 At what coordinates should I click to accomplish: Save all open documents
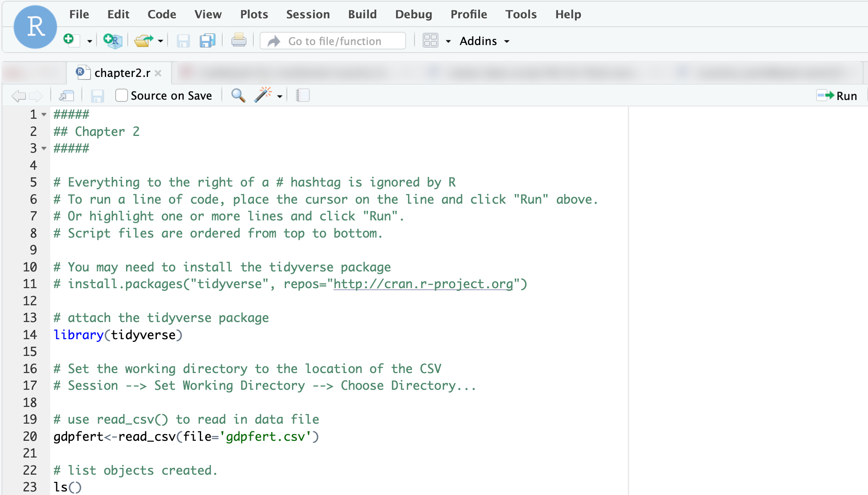(x=207, y=41)
